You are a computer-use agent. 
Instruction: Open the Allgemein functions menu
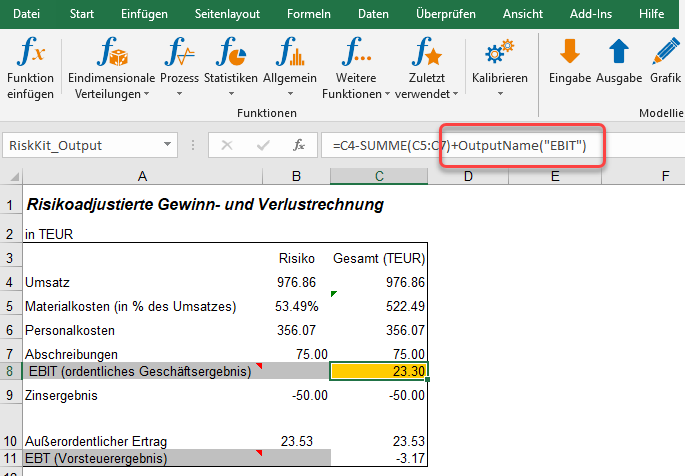[x=290, y=69]
